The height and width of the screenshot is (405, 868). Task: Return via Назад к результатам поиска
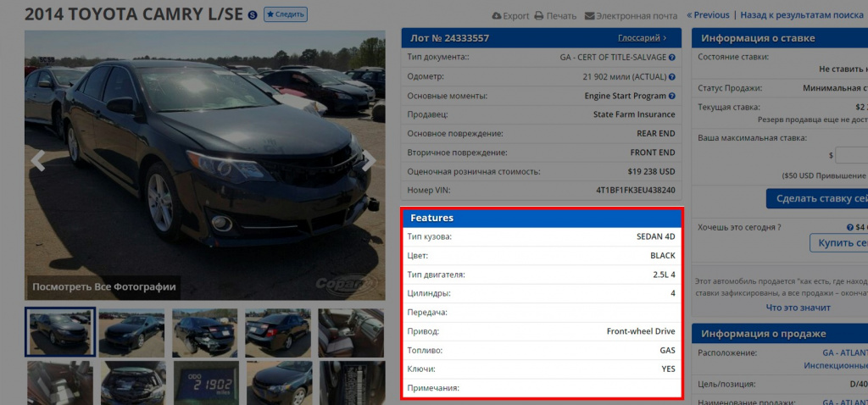pos(802,15)
